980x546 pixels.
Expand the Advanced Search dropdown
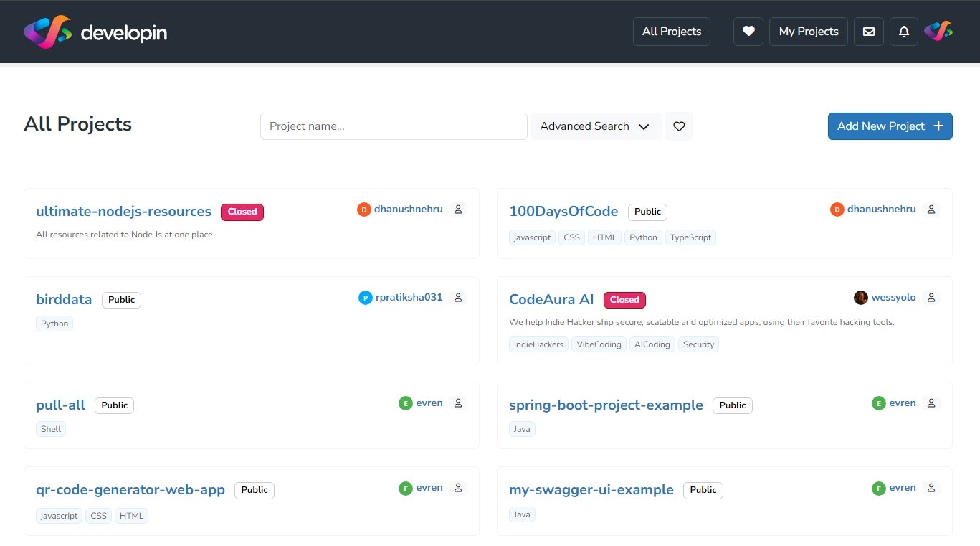(x=596, y=126)
